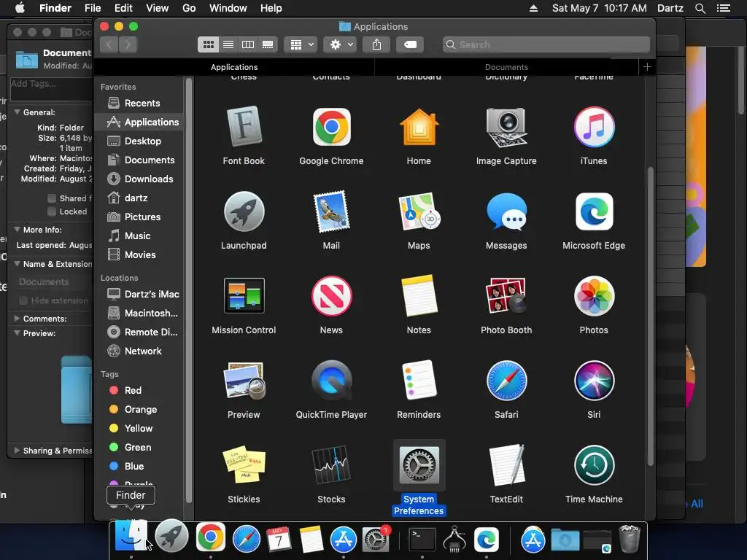Viewport: 747px width, 560px height.
Task: Switch to column view in toolbar
Action: click(x=248, y=44)
